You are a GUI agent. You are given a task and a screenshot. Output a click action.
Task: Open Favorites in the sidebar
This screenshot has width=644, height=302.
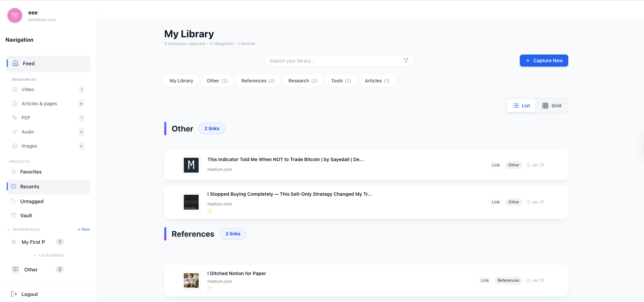point(48,172)
